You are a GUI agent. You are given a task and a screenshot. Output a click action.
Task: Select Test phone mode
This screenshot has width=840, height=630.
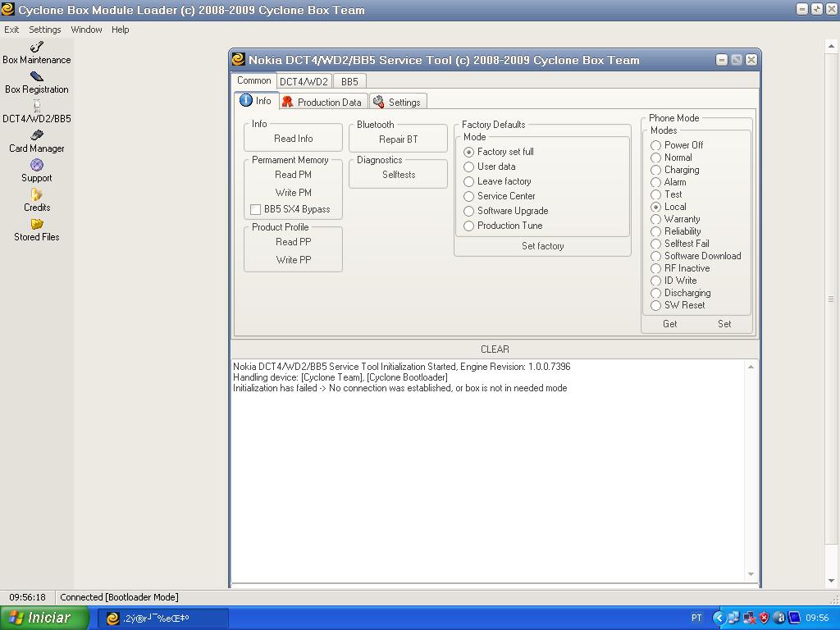coord(655,194)
